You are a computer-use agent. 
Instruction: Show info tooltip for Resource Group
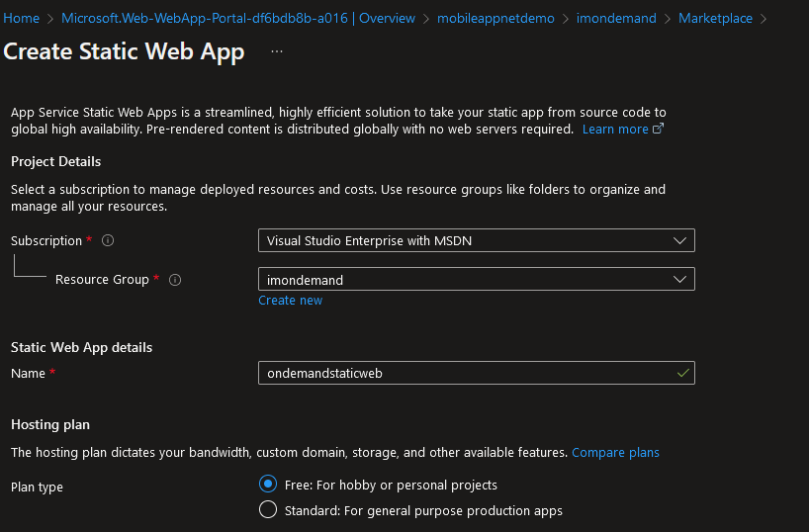(175, 280)
